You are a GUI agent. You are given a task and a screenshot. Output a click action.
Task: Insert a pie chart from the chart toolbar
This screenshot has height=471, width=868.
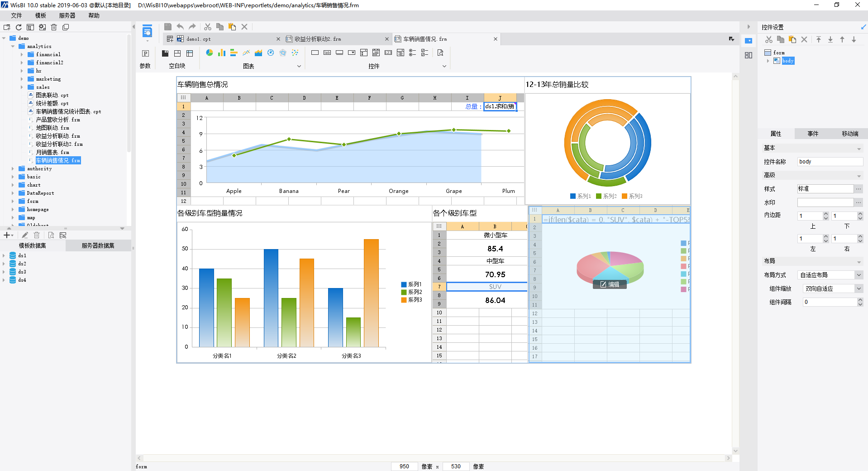[210, 53]
